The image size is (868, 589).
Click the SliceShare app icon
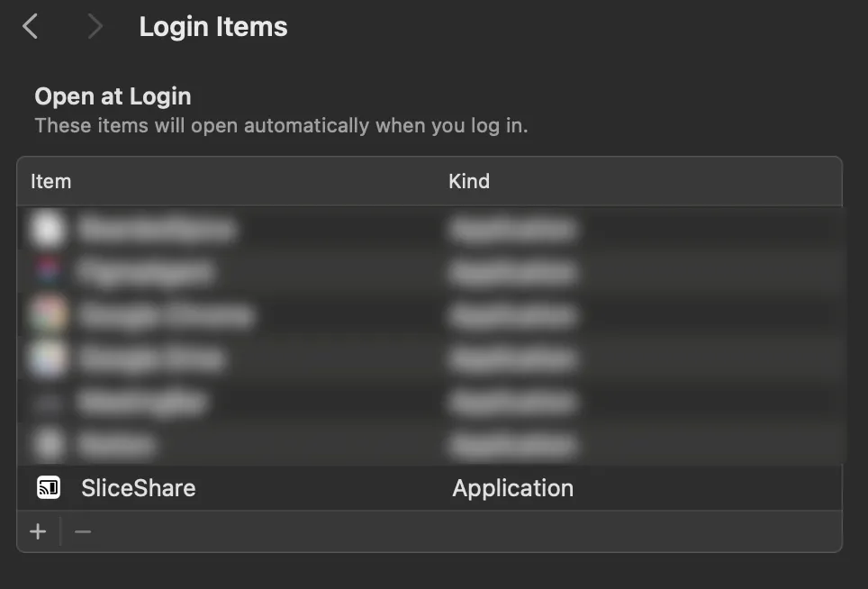[48, 487]
